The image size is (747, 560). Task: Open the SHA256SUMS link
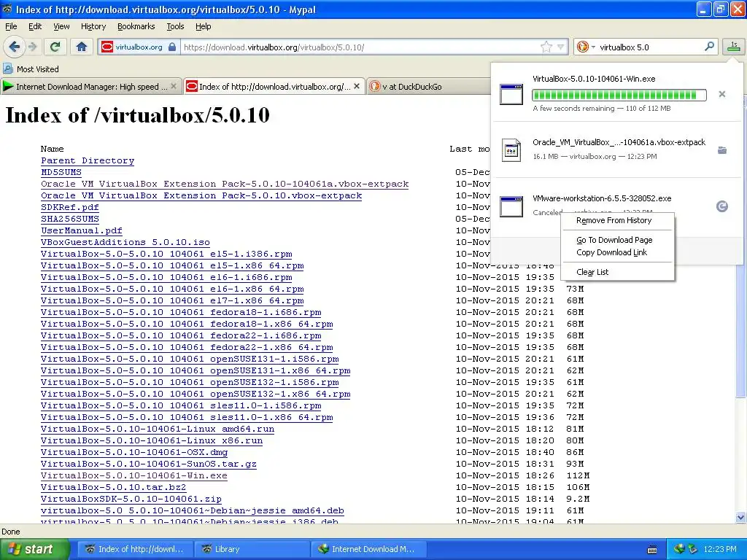pos(70,219)
